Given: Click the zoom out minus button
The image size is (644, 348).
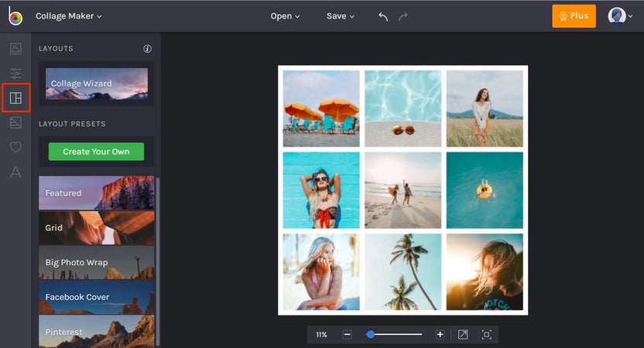Looking at the screenshot, I should pos(347,334).
